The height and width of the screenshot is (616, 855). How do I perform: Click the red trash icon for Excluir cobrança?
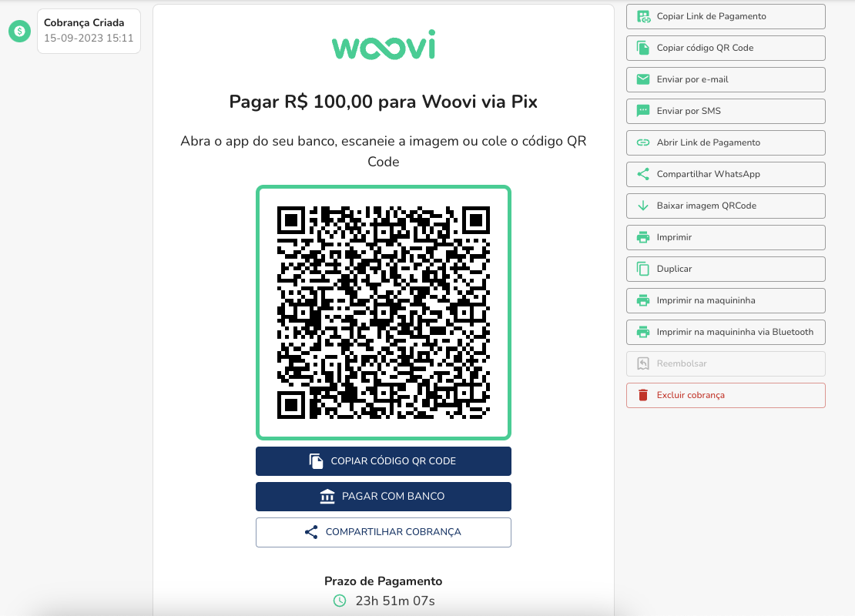click(x=643, y=395)
